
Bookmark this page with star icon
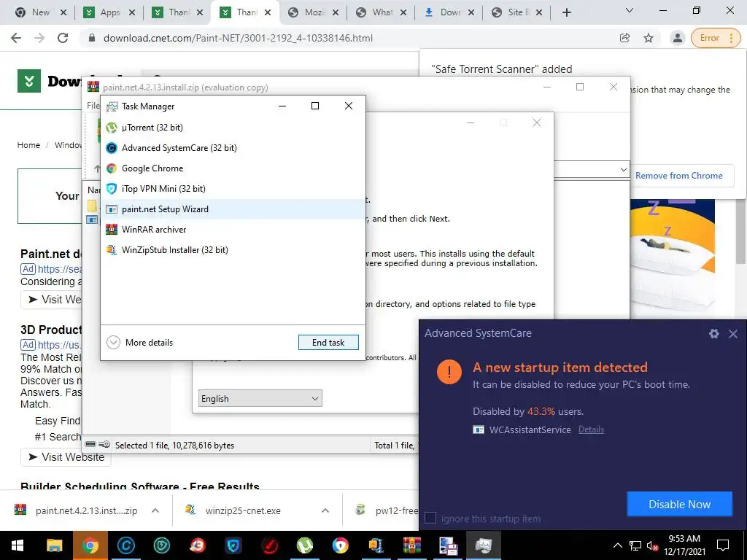click(x=649, y=38)
